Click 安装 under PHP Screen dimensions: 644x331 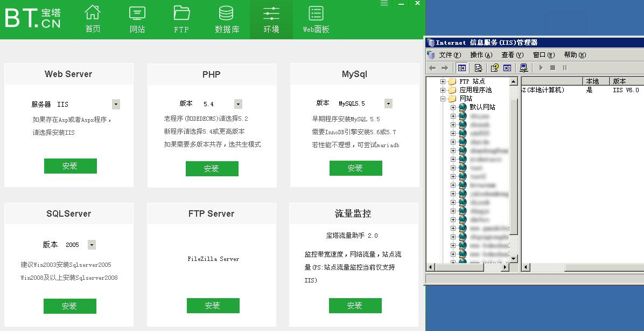(x=212, y=169)
